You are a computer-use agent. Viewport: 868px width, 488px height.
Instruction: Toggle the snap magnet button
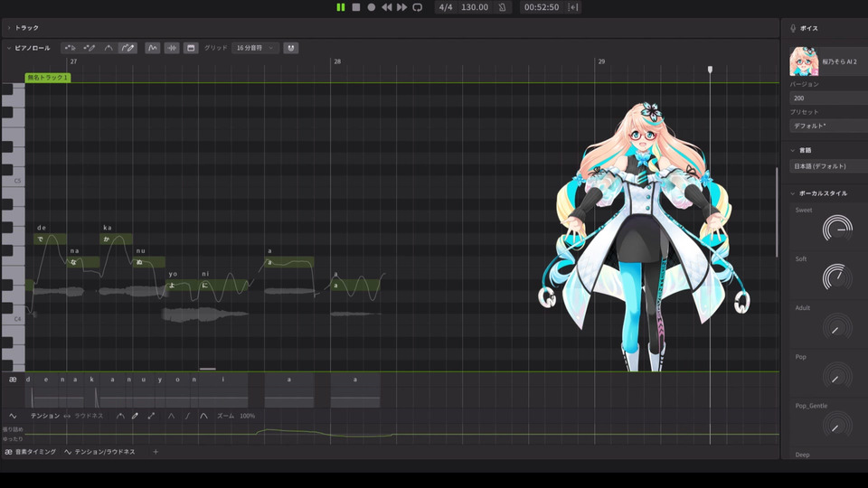pos(290,48)
